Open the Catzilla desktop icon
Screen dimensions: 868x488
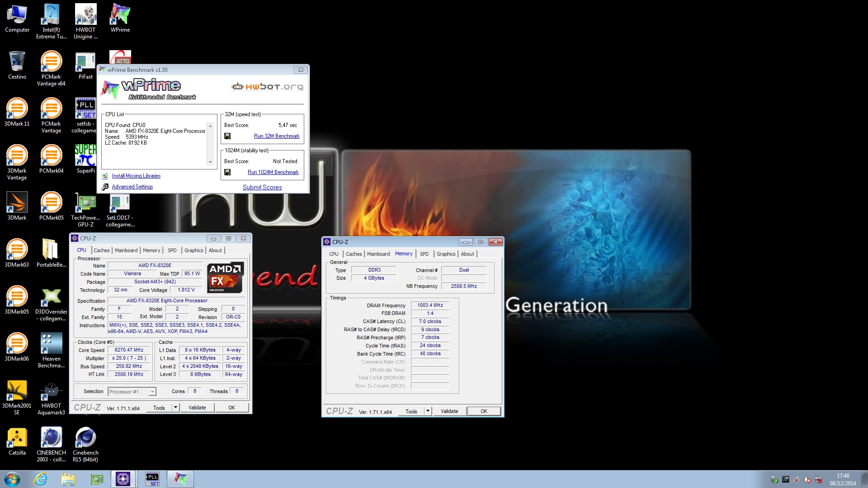pyautogui.click(x=17, y=441)
